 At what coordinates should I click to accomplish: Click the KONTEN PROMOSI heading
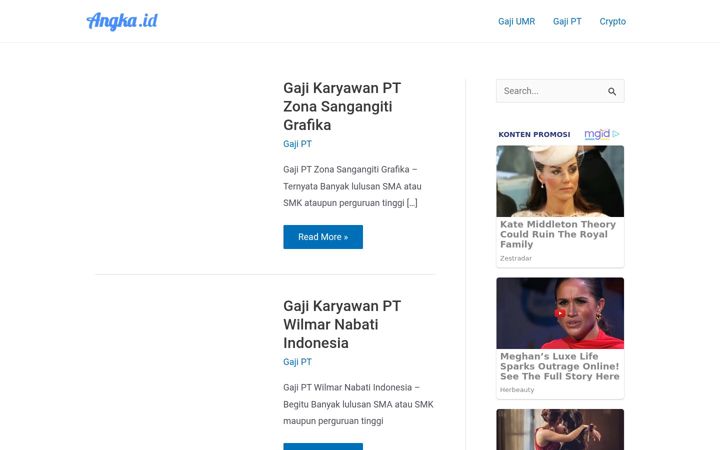coord(534,135)
